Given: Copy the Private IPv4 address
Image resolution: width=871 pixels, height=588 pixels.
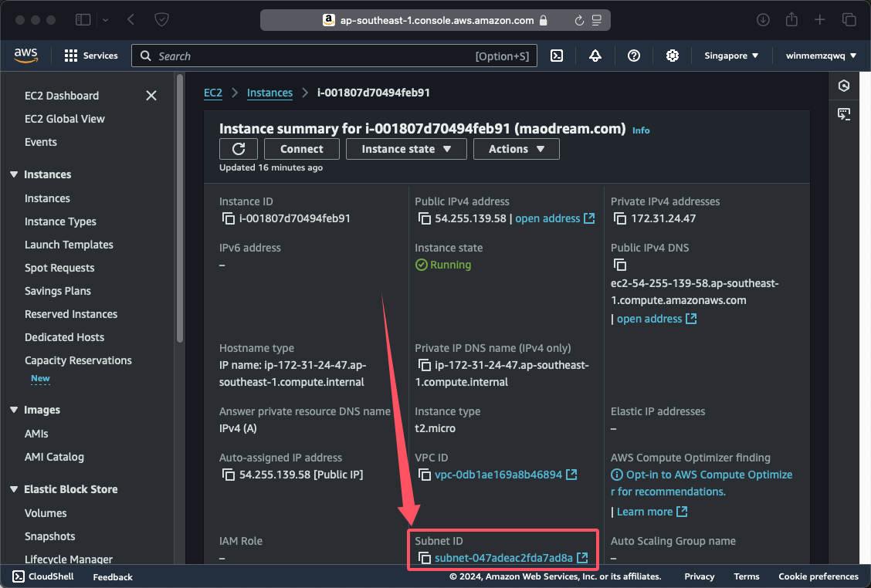Looking at the screenshot, I should pos(620,219).
